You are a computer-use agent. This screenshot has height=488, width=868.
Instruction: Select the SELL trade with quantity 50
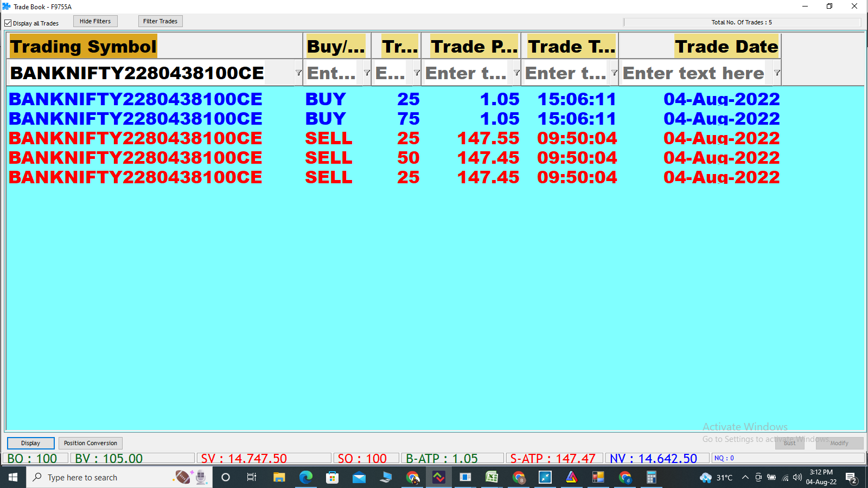coord(394,158)
